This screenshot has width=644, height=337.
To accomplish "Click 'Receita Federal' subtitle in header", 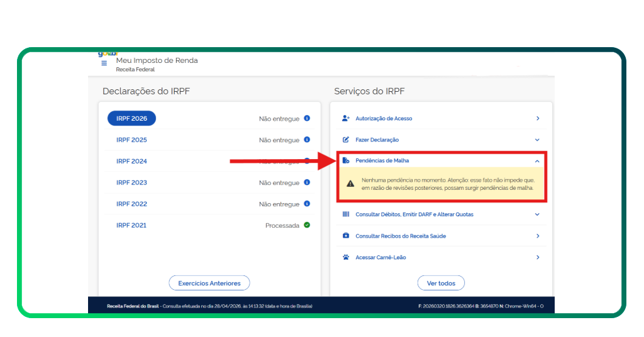I will tap(135, 69).
